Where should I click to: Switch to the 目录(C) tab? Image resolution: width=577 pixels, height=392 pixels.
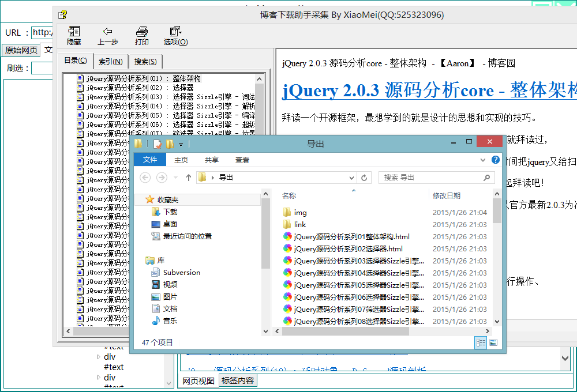[76, 61]
